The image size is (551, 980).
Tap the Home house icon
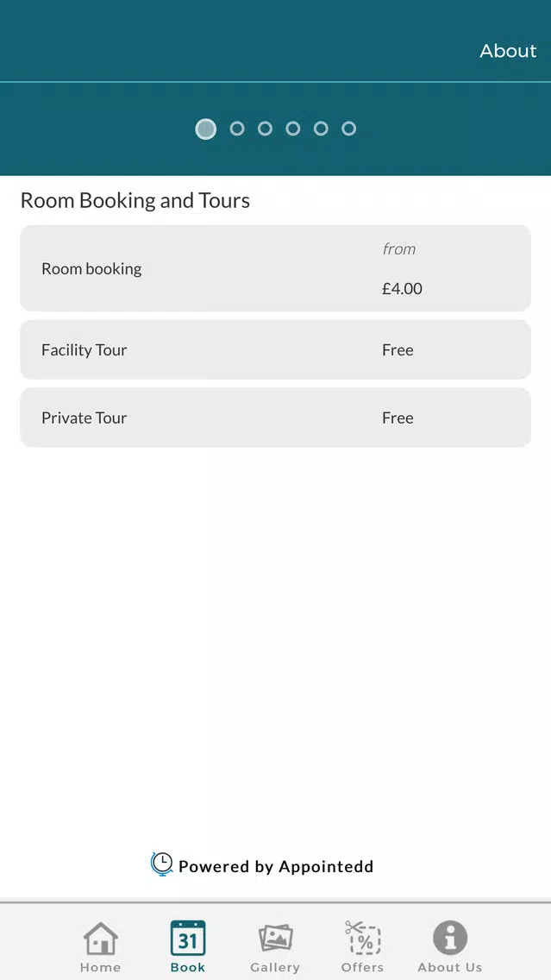click(x=101, y=938)
